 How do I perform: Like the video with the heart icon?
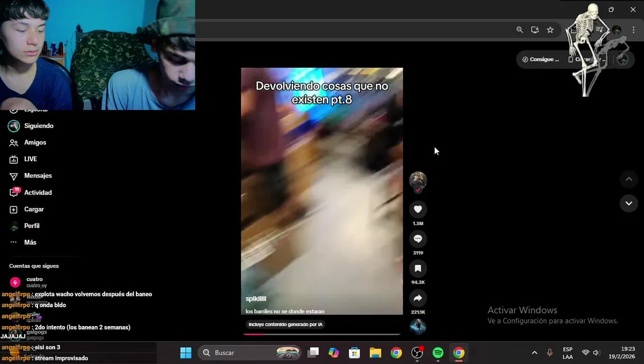tap(418, 209)
